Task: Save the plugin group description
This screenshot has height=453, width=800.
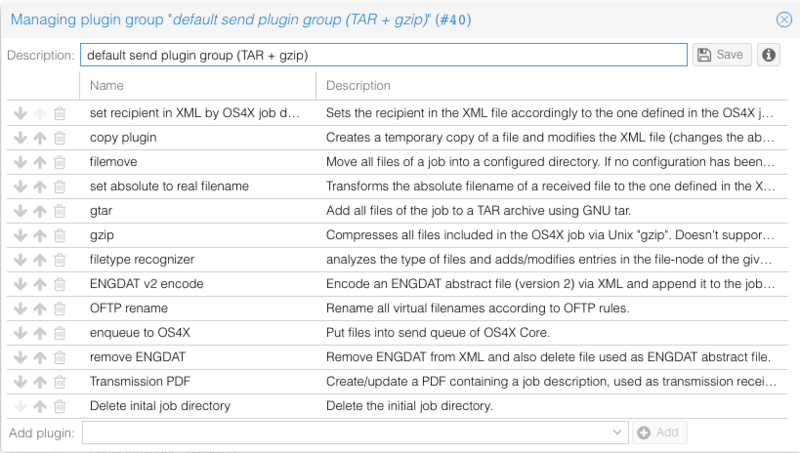Action: pyautogui.click(x=721, y=55)
